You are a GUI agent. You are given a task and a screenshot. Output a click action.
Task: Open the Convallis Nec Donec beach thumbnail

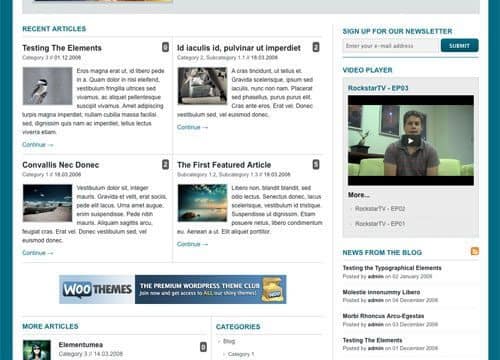pyautogui.click(x=47, y=203)
